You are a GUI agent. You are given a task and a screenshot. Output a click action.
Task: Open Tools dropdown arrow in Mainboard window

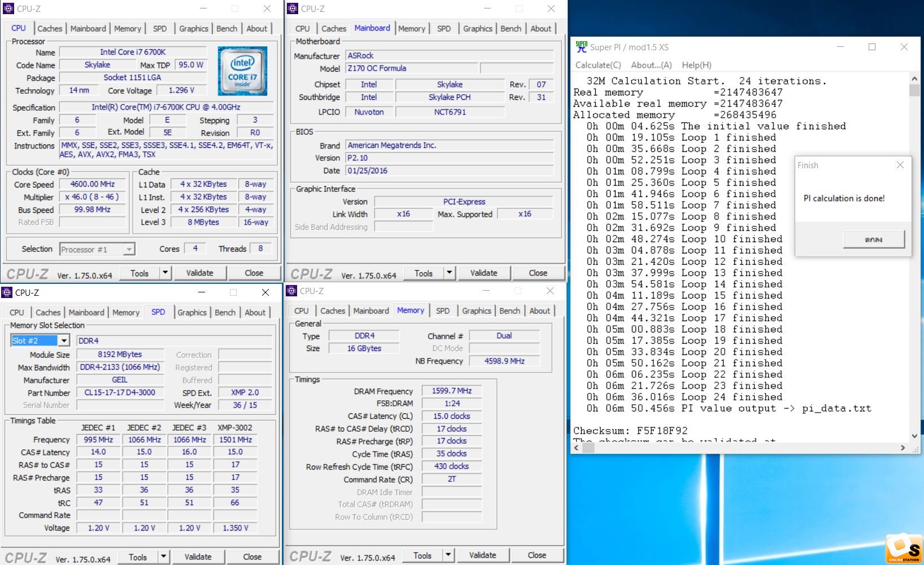(449, 273)
